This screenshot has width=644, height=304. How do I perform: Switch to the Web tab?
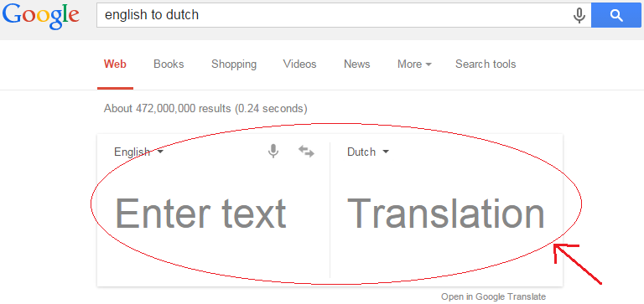click(x=115, y=64)
